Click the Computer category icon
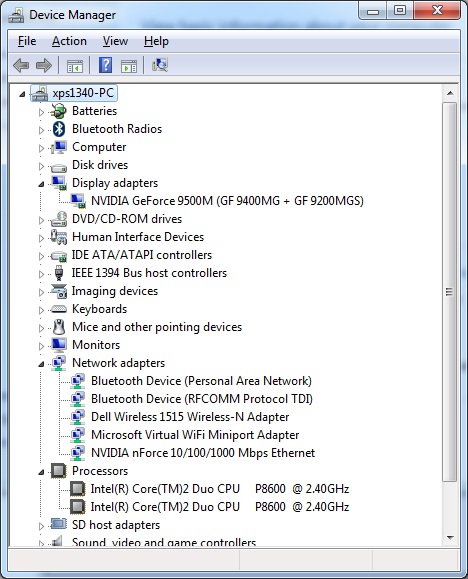 pos(59,147)
